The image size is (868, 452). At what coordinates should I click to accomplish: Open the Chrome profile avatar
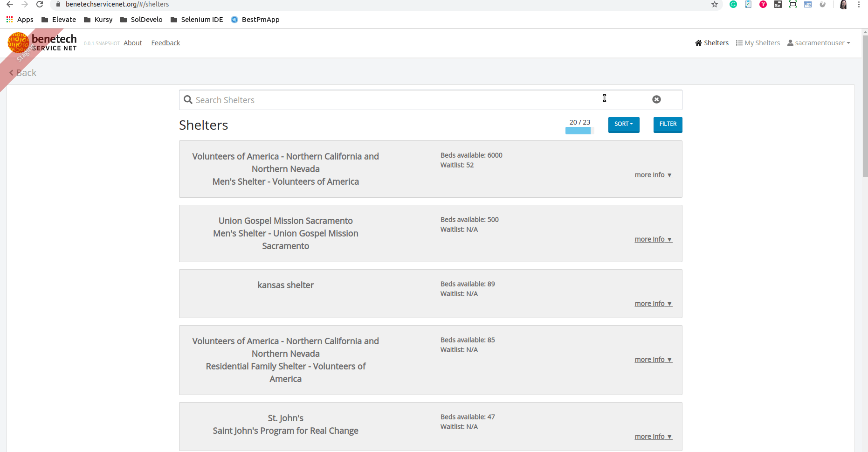click(x=843, y=4)
